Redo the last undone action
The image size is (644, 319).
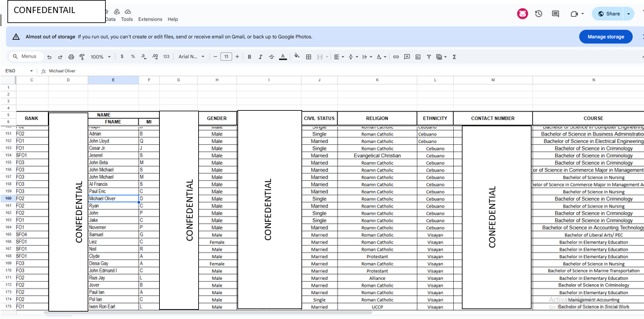(60, 57)
